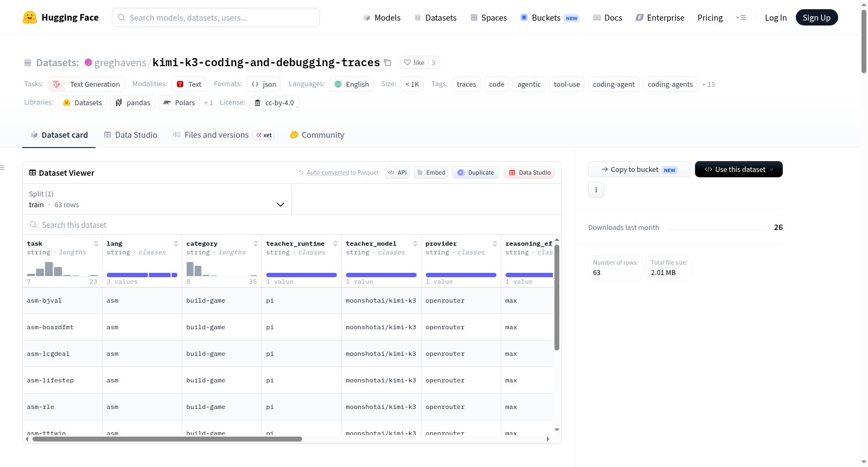Click the < 1K size tag
Viewport: 868px width, 467px height.
412,84
